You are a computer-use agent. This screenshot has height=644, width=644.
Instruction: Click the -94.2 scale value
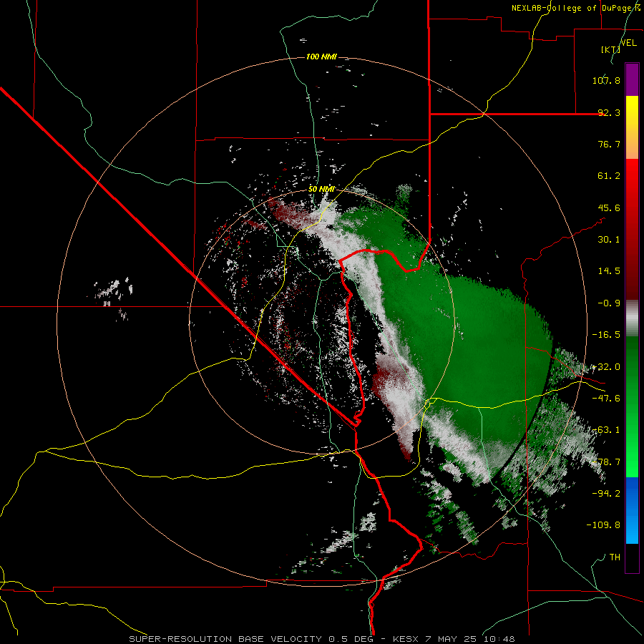point(606,494)
